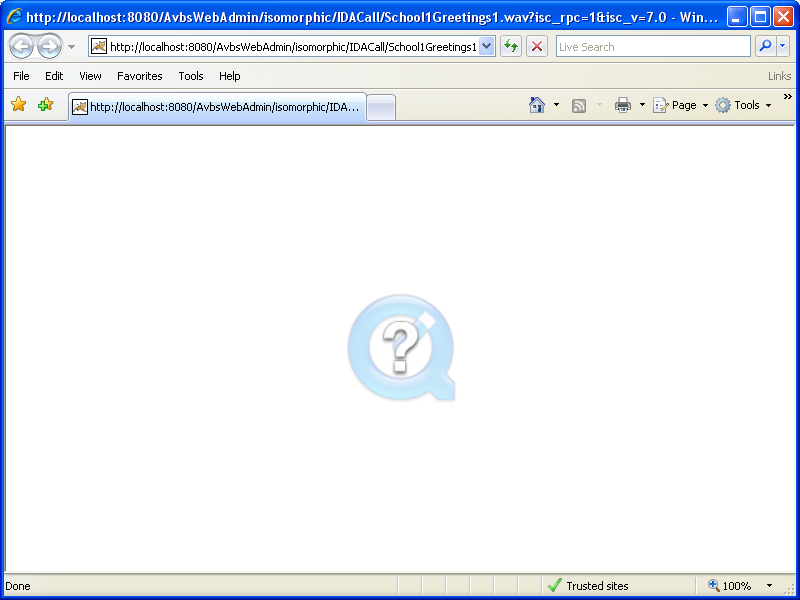Click the RSS feeds icon
The image size is (800, 600).
[x=579, y=105]
